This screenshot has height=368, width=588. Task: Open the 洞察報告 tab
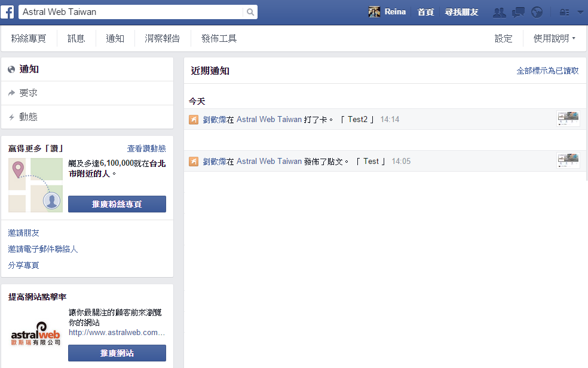pos(163,38)
